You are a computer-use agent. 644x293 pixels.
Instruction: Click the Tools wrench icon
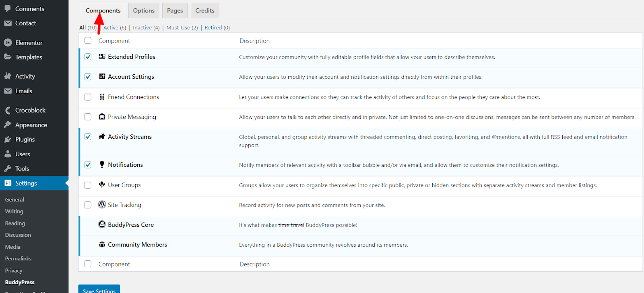pyautogui.click(x=8, y=168)
